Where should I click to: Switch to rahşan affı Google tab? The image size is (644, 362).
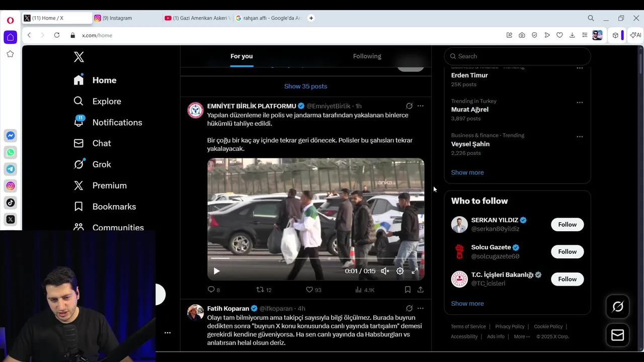pyautogui.click(x=268, y=18)
